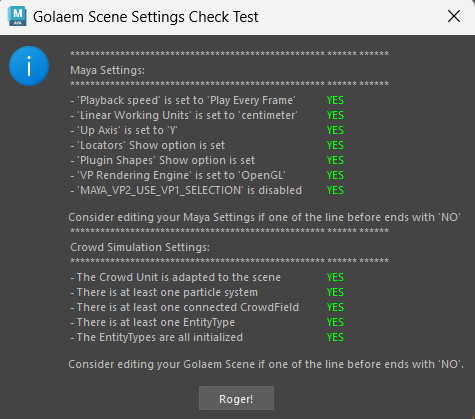Viewport: 475px width, 419px height.
Task: Click the 'Crowd Simulation Settings:' heading
Action: (x=140, y=247)
